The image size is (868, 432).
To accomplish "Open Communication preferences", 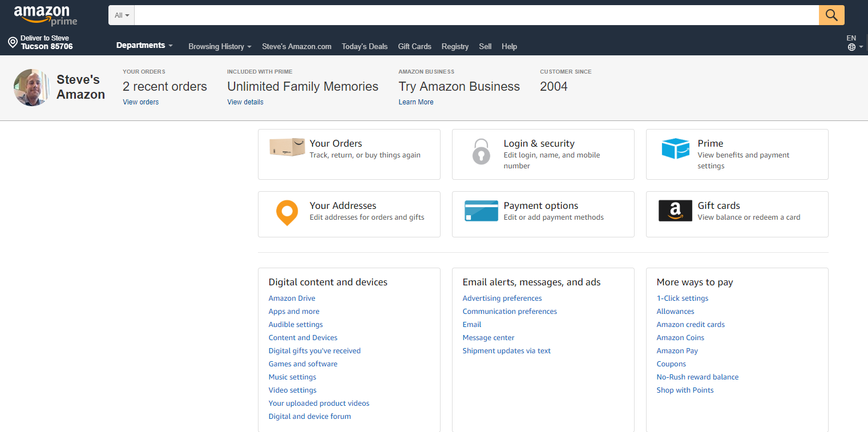I will click(510, 312).
